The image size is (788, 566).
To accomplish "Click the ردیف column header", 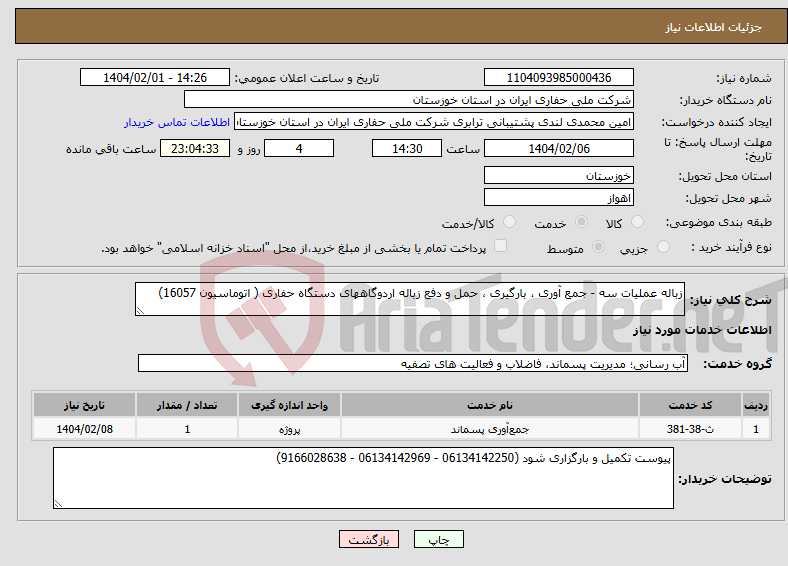I will [x=756, y=405].
